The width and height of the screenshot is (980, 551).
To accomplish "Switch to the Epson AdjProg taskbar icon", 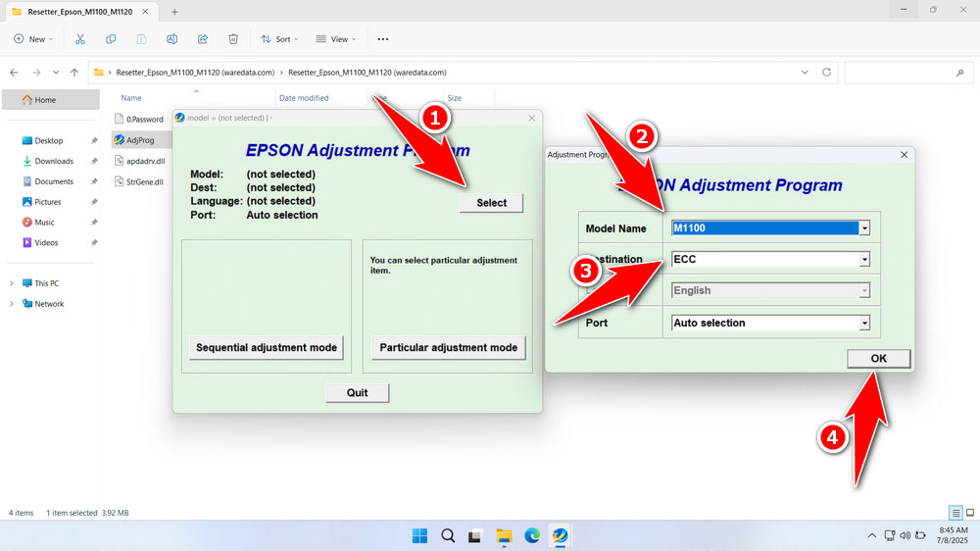I will pos(560,536).
